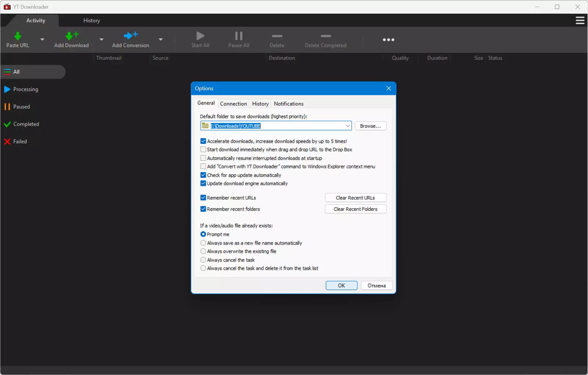
Task: Click the Delete Completed toolbar icon
Action: click(x=326, y=36)
